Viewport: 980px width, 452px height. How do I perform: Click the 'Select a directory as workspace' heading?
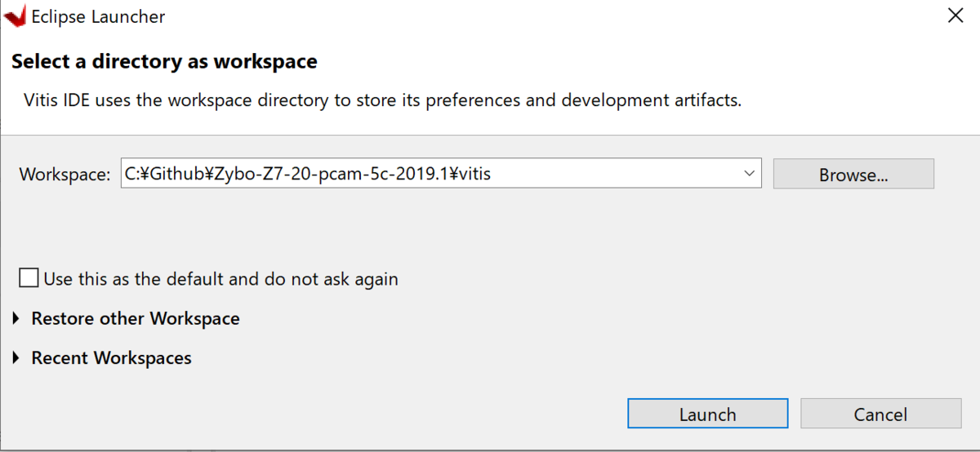(x=164, y=61)
